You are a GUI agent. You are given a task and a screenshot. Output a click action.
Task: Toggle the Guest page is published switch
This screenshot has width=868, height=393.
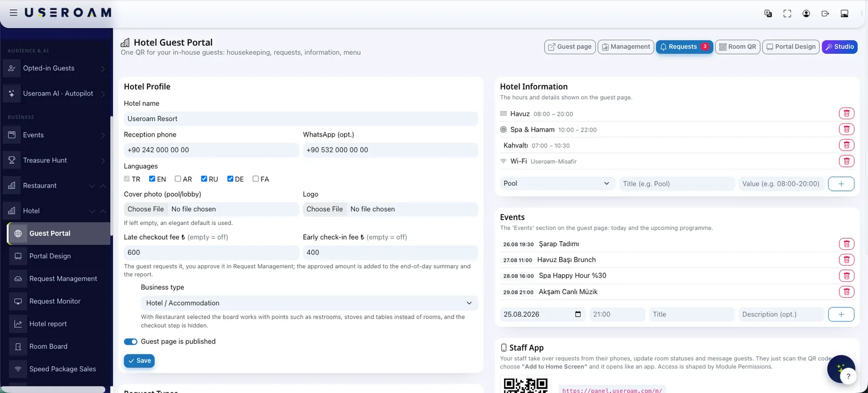pyautogui.click(x=131, y=342)
